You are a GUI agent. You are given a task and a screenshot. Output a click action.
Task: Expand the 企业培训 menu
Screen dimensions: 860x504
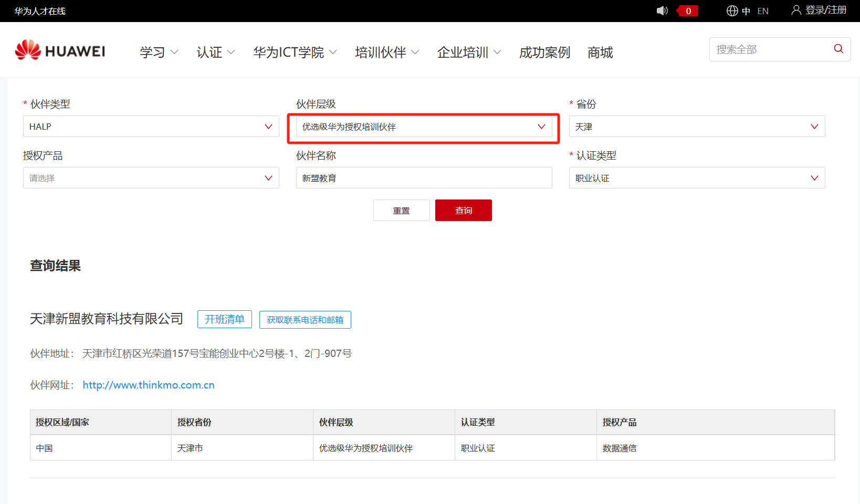(469, 52)
